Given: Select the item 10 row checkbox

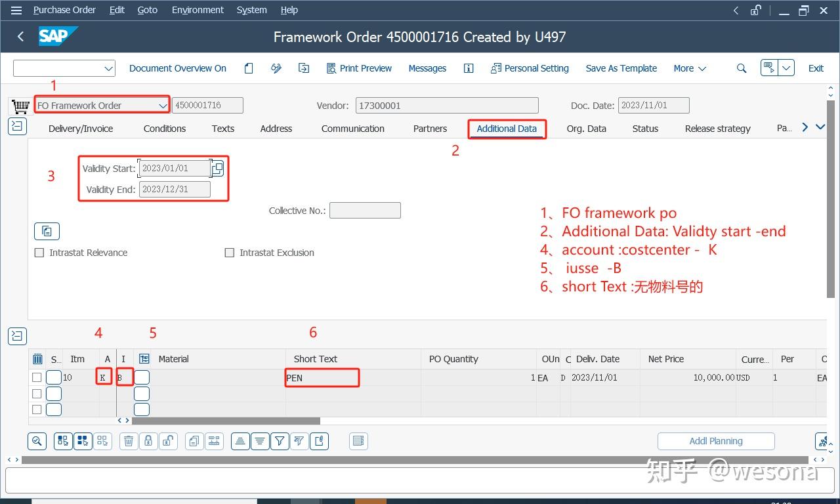Looking at the screenshot, I should [37, 377].
